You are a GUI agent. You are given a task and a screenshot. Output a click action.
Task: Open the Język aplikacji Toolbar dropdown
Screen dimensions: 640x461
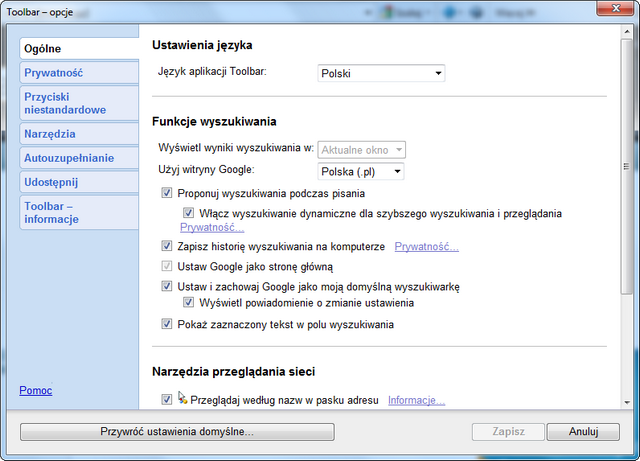click(381, 73)
